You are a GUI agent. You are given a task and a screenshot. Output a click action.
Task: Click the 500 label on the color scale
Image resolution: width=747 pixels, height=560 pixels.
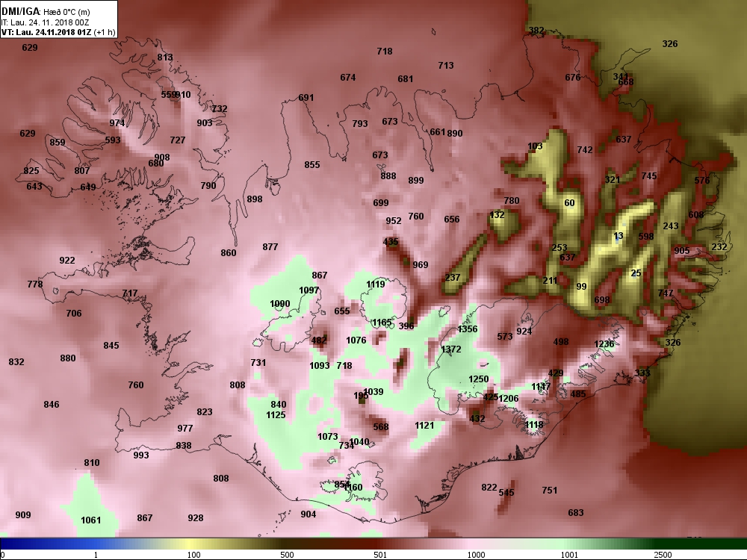pyautogui.click(x=287, y=555)
